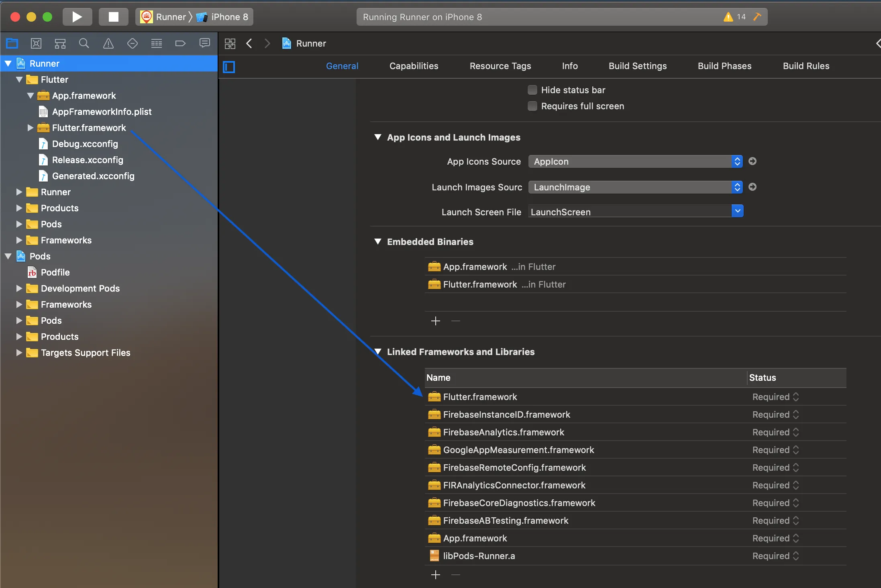This screenshot has height=588, width=881.
Task: Open the Capabilities tab
Action: pyautogui.click(x=414, y=66)
